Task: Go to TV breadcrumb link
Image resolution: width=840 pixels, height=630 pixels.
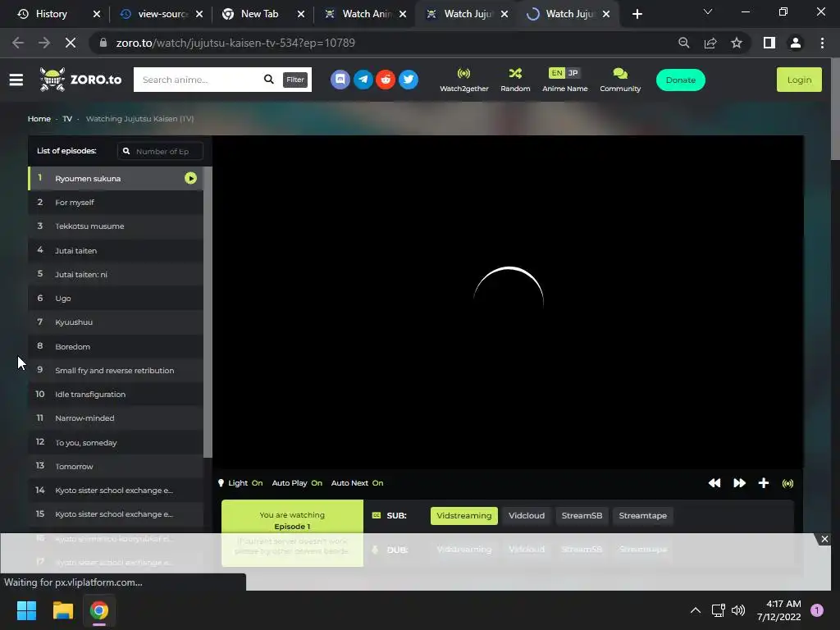Action: point(67,118)
